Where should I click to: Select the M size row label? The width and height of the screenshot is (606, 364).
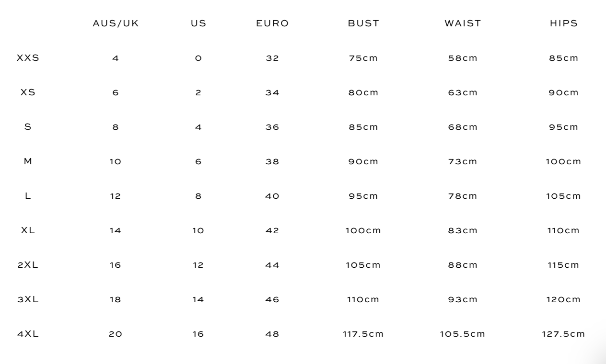(28, 161)
